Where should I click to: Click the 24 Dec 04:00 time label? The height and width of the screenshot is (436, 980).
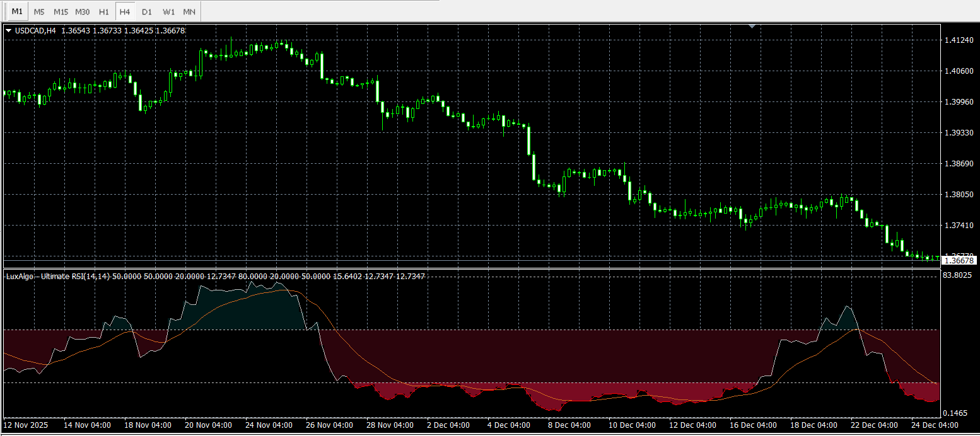point(935,425)
